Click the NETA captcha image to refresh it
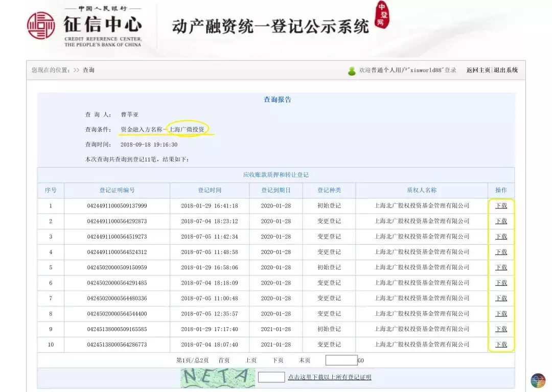This screenshot has width=552, height=392. [217, 377]
